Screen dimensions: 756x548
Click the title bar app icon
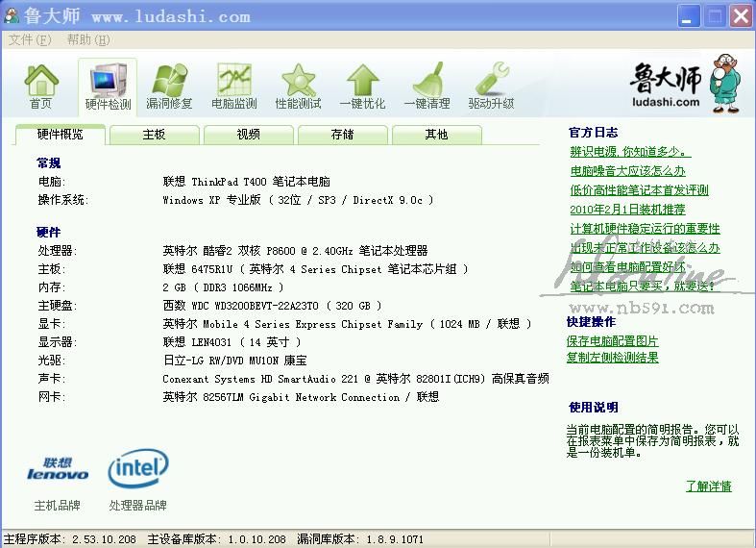pyautogui.click(x=12, y=15)
